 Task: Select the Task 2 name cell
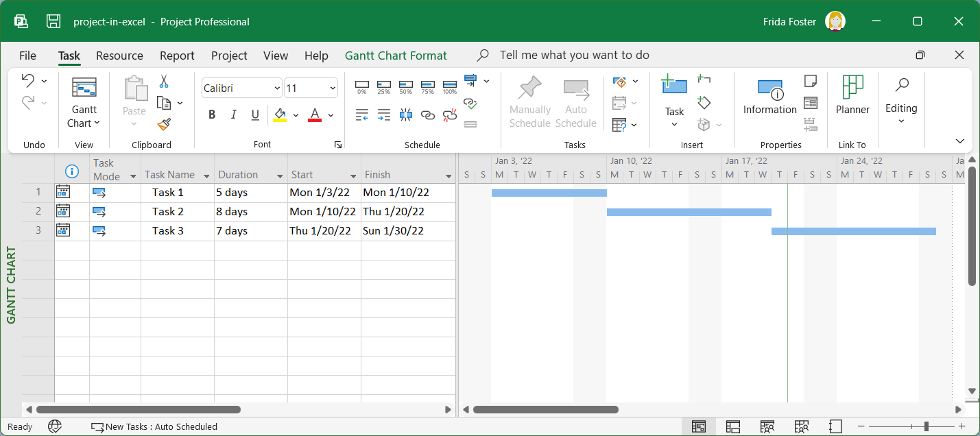point(178,212)
